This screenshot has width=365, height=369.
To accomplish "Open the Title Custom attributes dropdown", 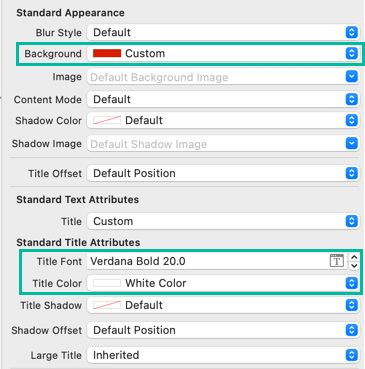I will (x=223, y=221).
